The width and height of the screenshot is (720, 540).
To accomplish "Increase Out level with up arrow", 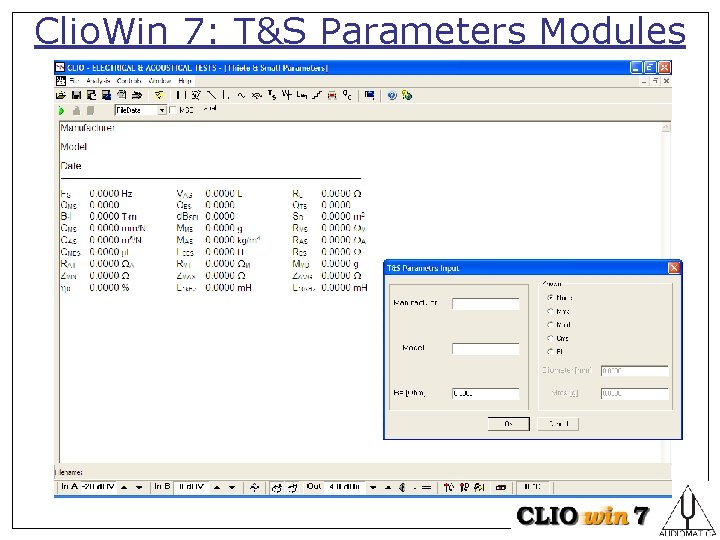I will 388,488.
